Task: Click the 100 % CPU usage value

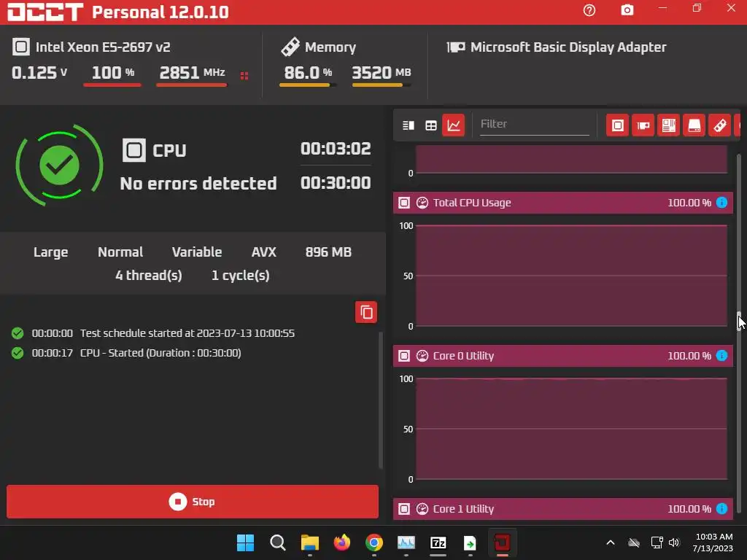Action: coord(113,72)
